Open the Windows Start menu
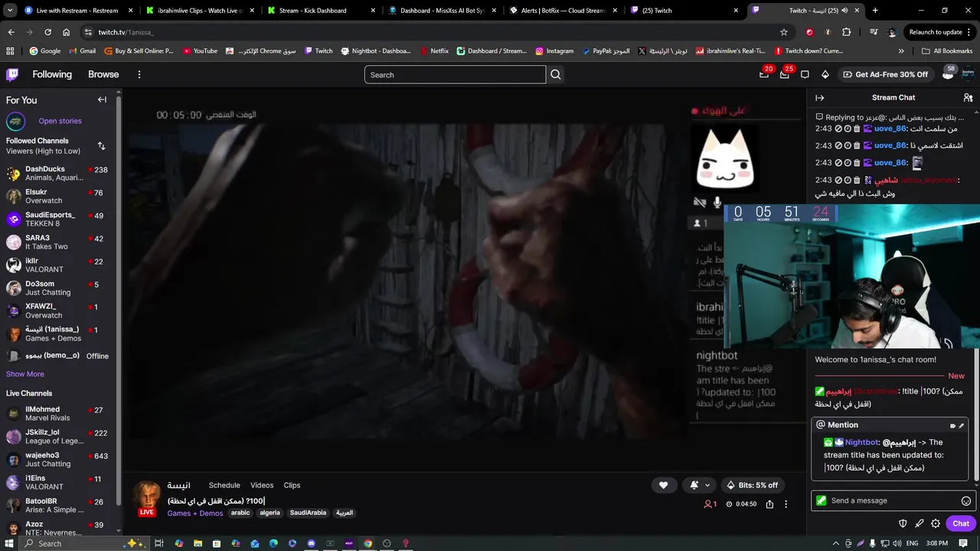 pyautogui.click(x=9, y=543)
